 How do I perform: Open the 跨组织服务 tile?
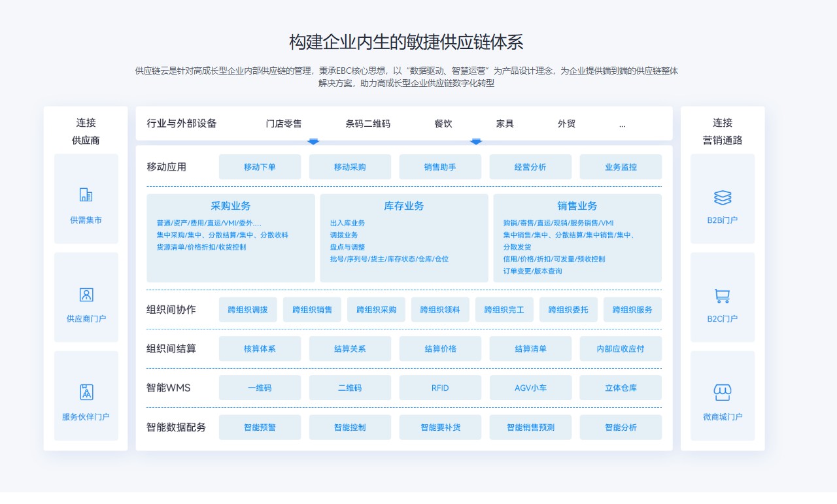coord(632,309)
